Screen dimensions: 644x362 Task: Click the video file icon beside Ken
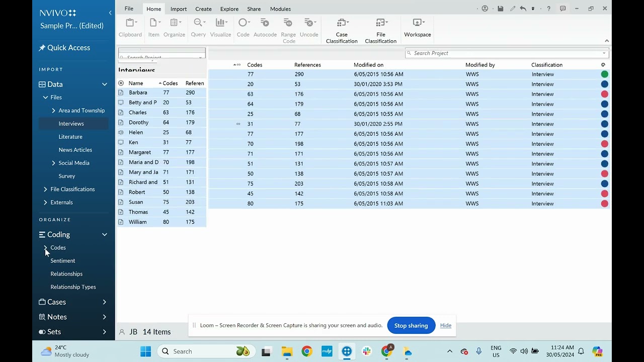(121, 142)
